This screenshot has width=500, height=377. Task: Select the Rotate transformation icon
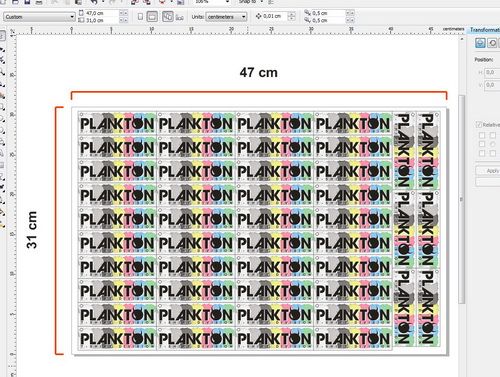point(492,43)
